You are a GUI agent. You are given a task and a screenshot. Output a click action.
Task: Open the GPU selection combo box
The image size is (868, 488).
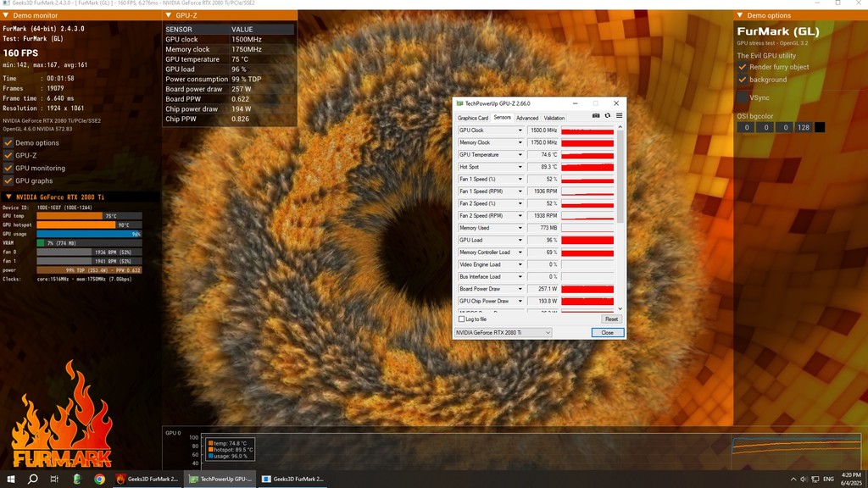pyautogui.click(x=504, y=332)
